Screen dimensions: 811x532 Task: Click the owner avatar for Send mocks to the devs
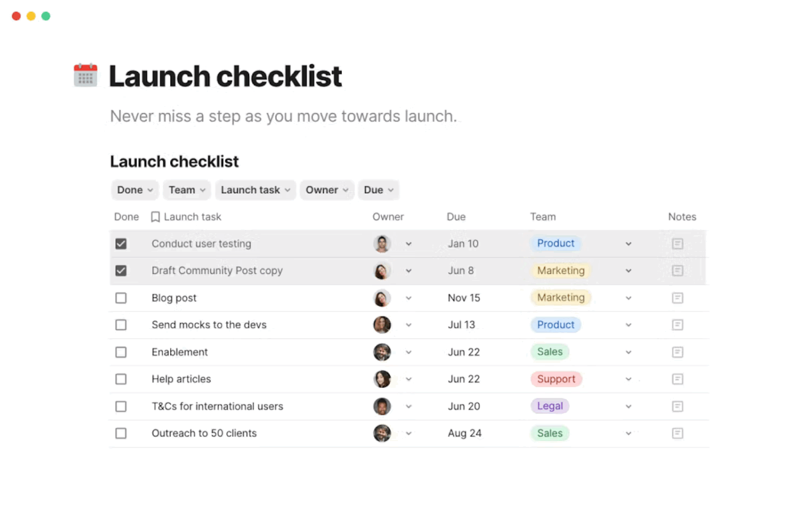tap(382, 325)
